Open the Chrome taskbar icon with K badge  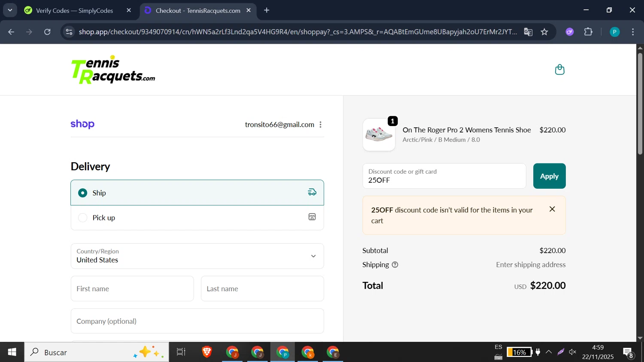click(308, 352)
